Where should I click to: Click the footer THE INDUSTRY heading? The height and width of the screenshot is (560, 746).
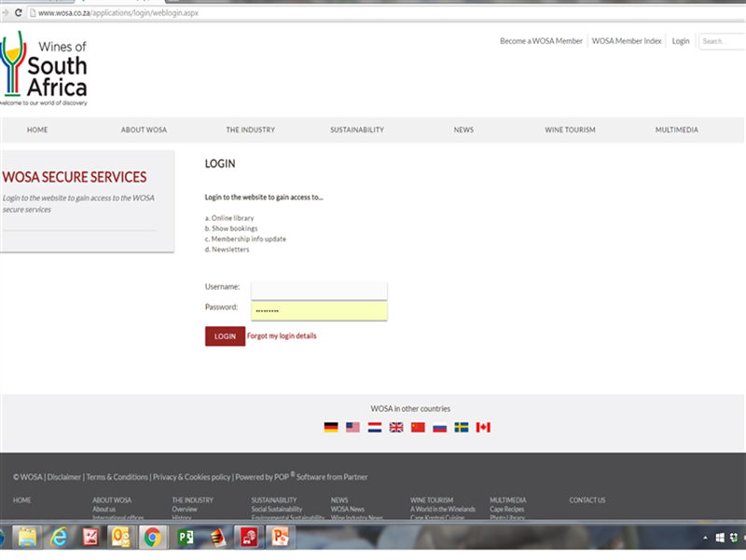(193, 500)
